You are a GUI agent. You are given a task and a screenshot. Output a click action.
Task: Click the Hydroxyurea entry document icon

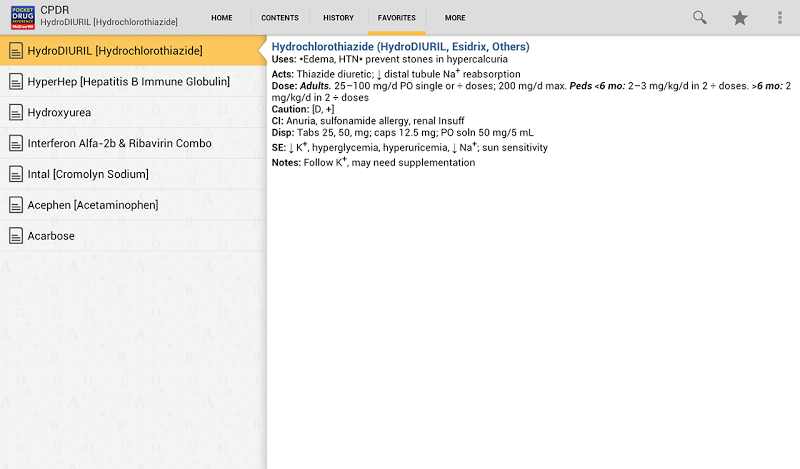point(16,112)
